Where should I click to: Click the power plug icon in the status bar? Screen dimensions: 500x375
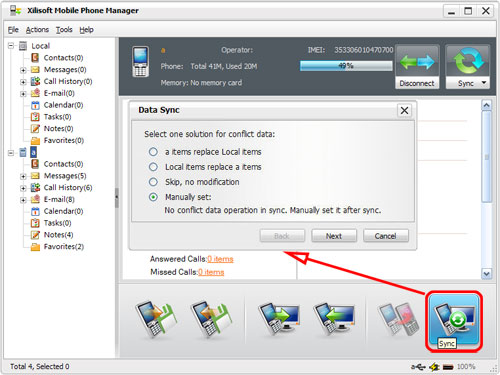pos(434,367)
